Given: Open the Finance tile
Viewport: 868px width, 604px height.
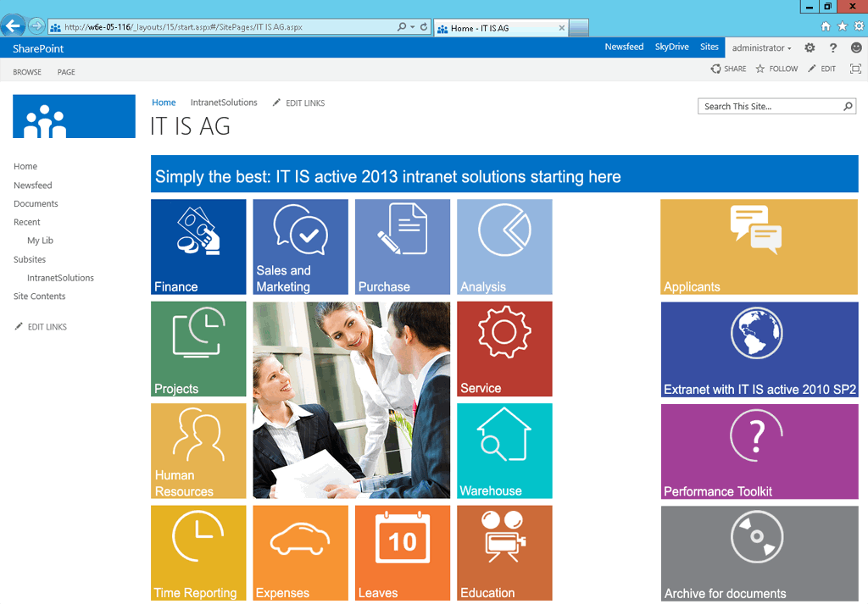Looking at the screenshot, I should point(198,247).
